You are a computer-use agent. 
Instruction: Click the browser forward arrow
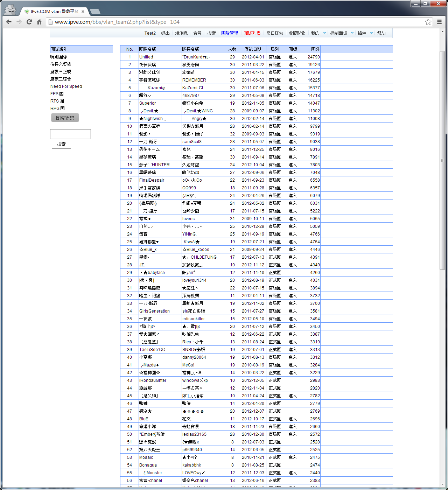pyautogui.click(x=19, y=22)
